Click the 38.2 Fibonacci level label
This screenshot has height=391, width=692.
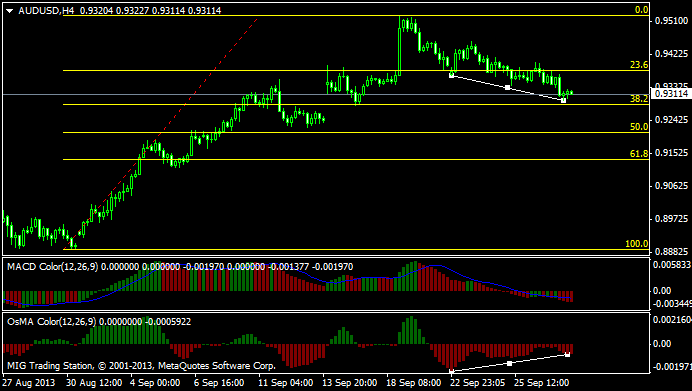click(639, 99)
